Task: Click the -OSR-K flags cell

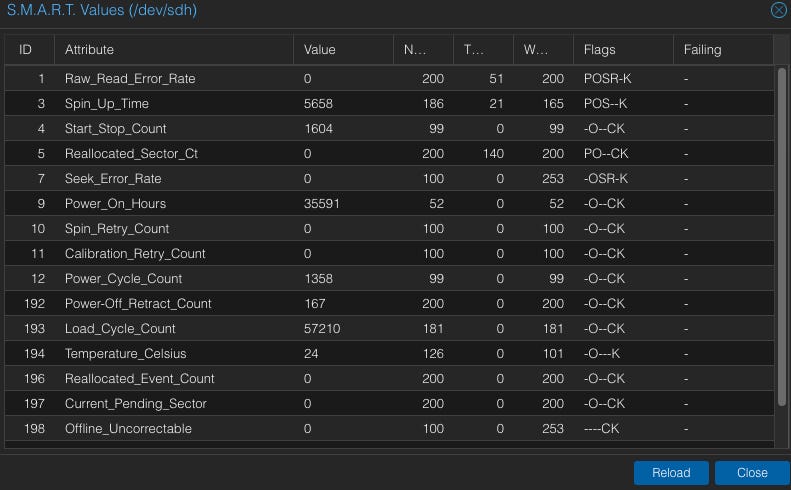Action: point(605,179)
